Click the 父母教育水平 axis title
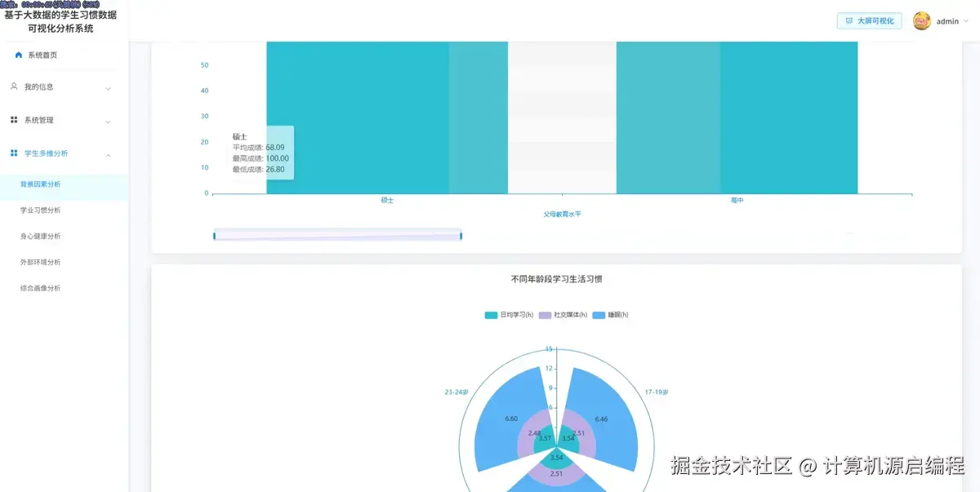The width and height of the screenshot is (980, 492). pos(562,215)
